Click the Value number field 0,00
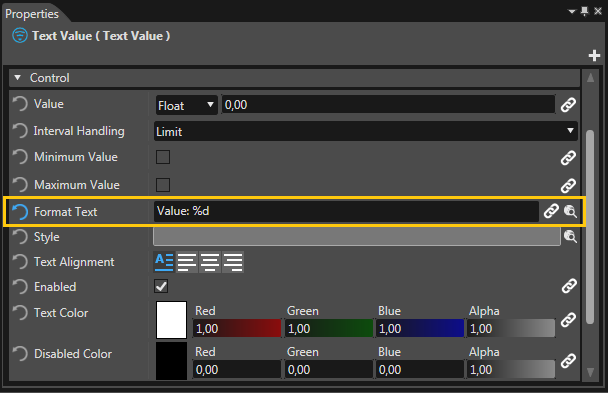This screenshot has height=394, width=609. tap(388, 105)
